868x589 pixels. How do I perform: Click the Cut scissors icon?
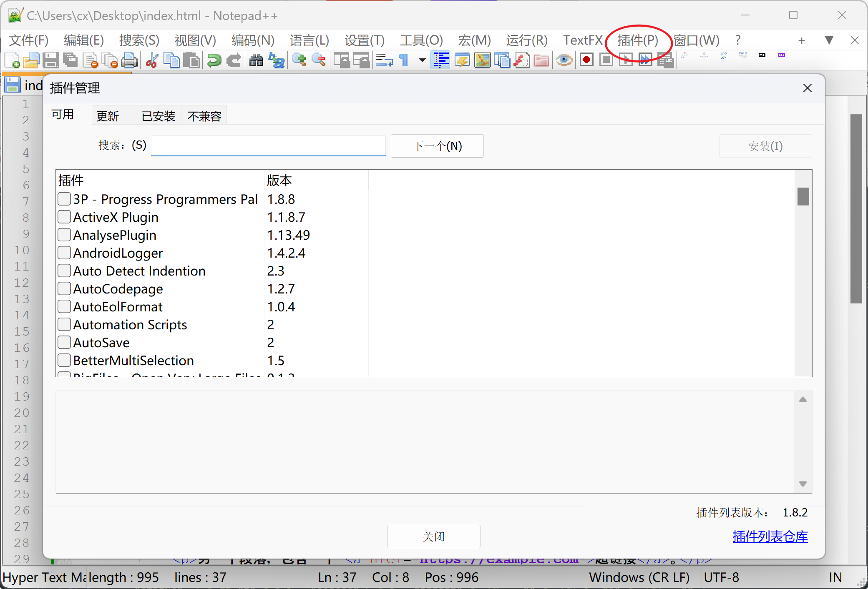152,60
